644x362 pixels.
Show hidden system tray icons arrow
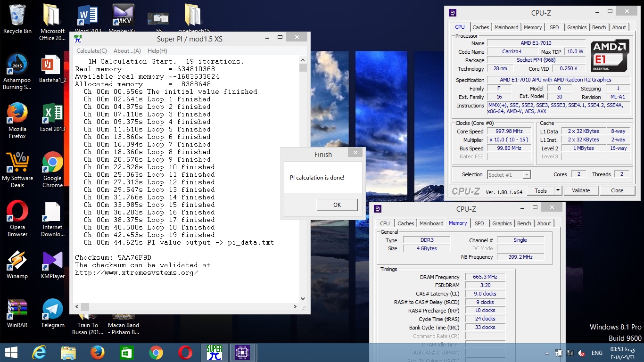[x=546, y=353]
